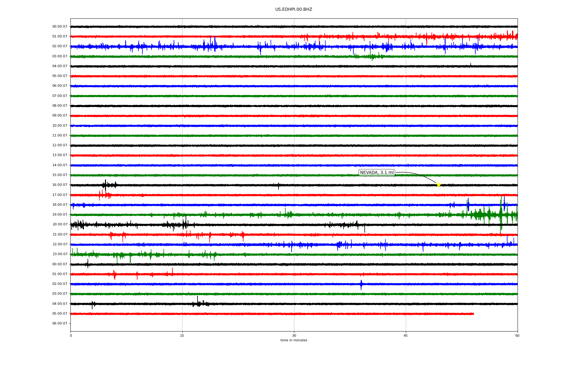Click the 17:00:07 row label
This screenshot has width=588, height=368.
pos(60,195)
